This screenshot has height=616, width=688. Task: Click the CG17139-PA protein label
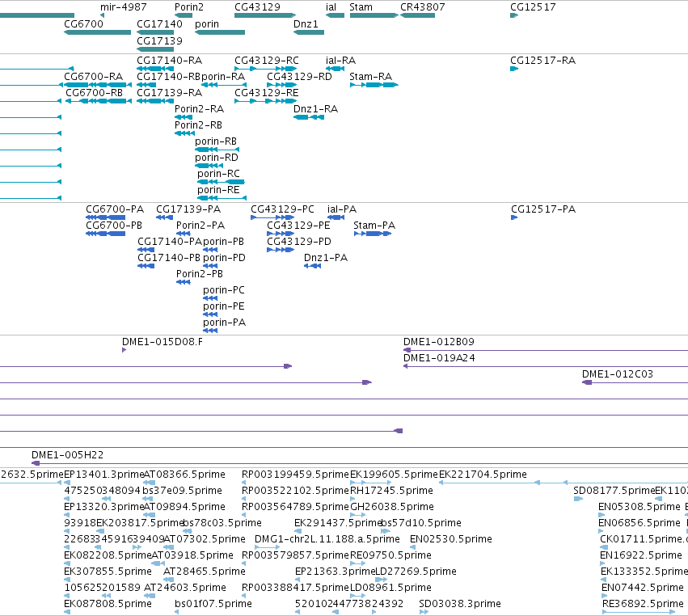[188, 209]
